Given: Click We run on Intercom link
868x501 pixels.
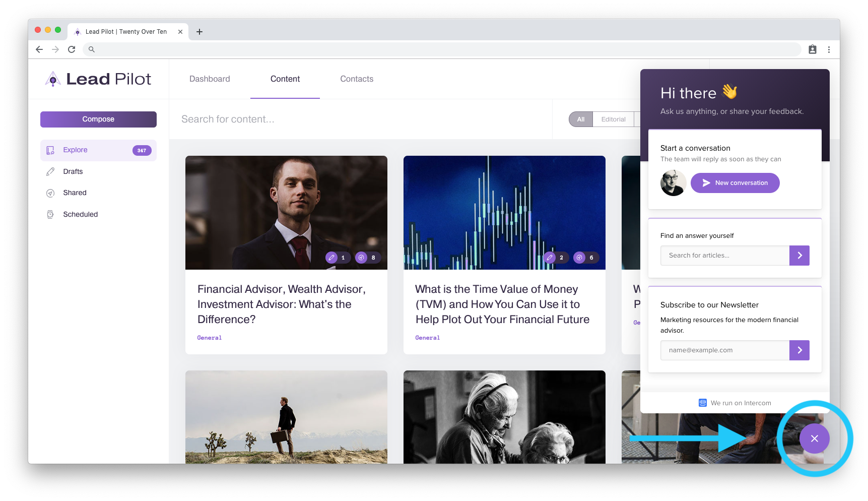Looking at the screenshot, I should coord(735,403).
